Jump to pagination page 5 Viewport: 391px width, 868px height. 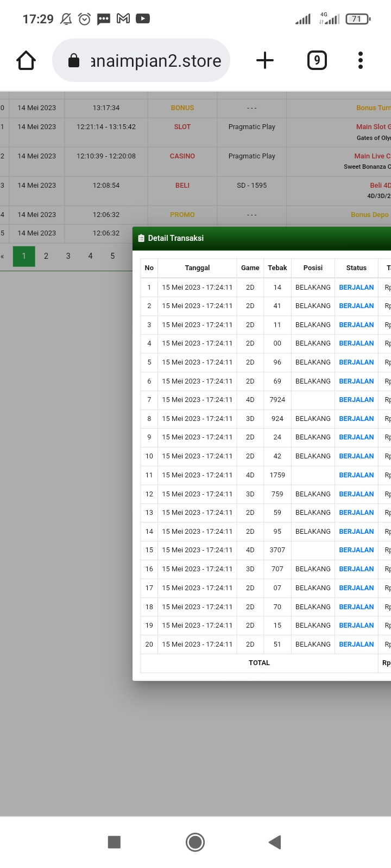point(113,256)
